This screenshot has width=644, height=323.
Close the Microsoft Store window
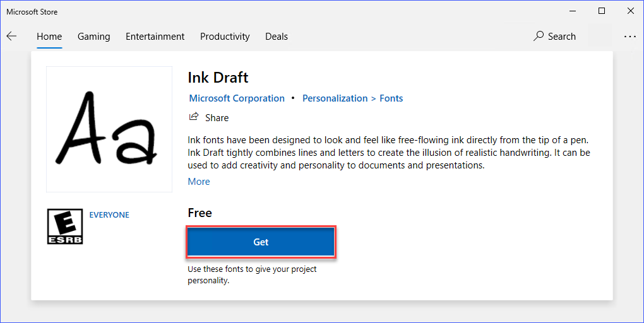pos(631,11)
